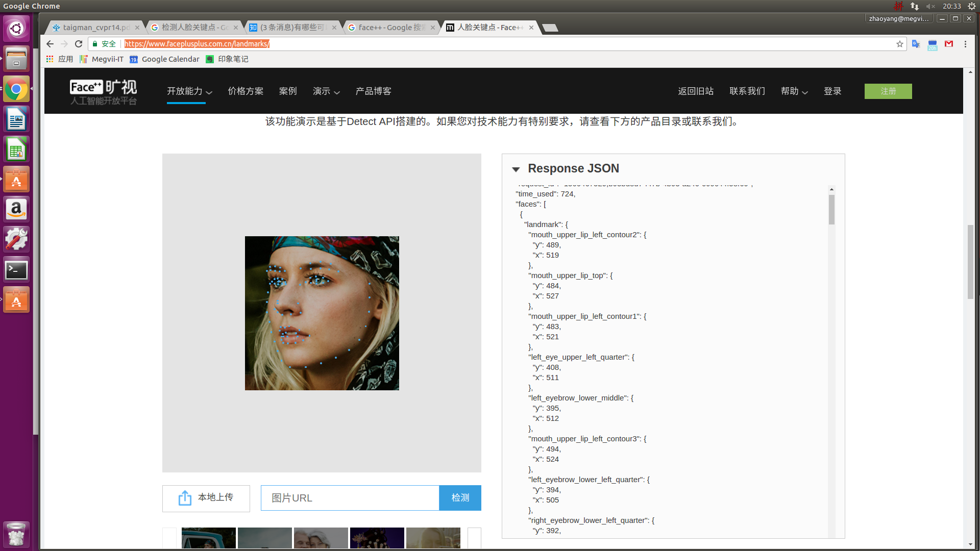Image resolution: width=980 pixels, height=551 pixels.
Task: Click the clock showing 20:33
Action: [x=951, y=6]
